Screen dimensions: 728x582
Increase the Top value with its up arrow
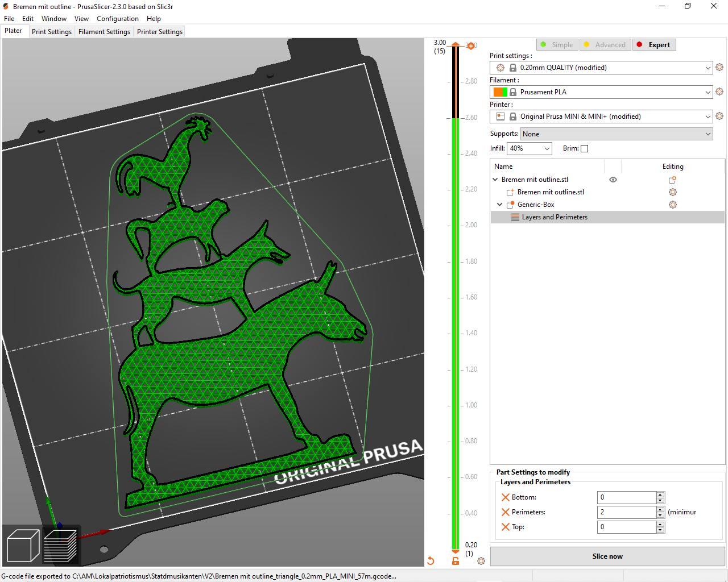(x=660, y=524)
